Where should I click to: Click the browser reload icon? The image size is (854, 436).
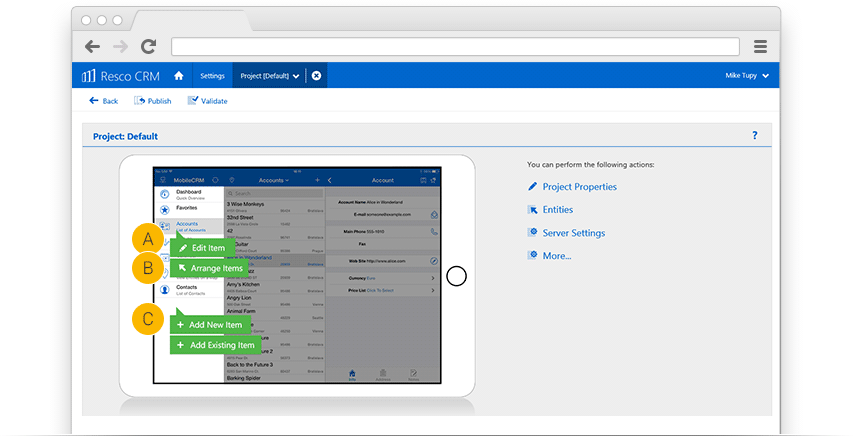tap(148, 46)
